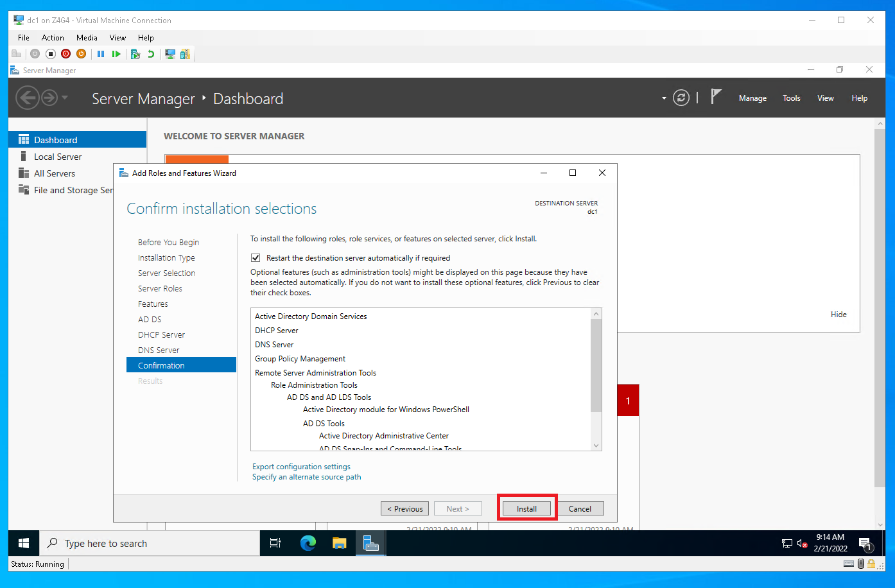Open the Action menu
895x588 pixels.
(53, 38)
